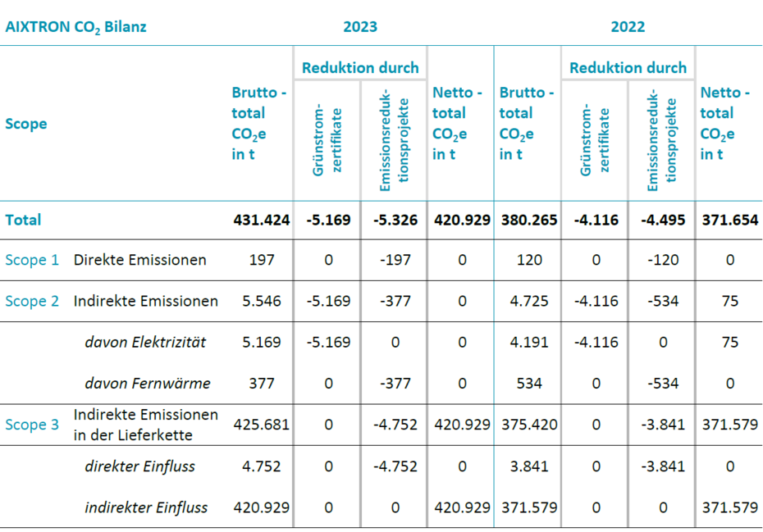The image size is (763, 532).
Task: Click net value '75' in Elektrizität row
Action: [x=730, y=343]
